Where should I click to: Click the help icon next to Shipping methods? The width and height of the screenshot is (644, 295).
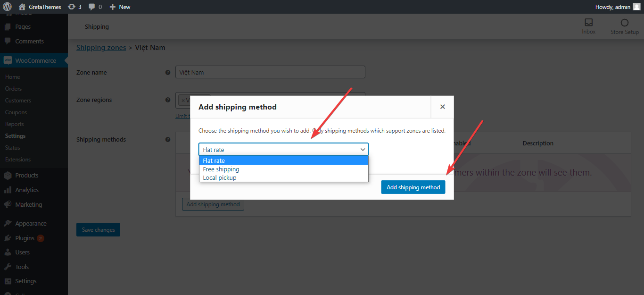click(x=168, y=140)
